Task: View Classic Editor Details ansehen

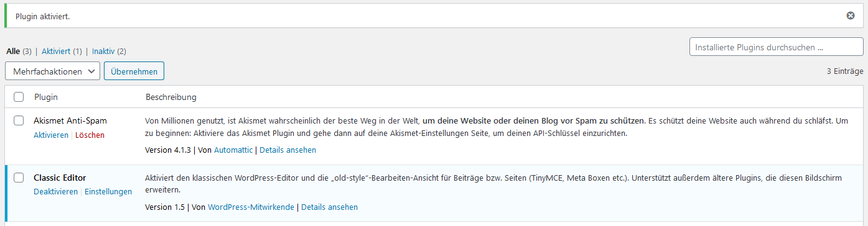Action: (x=329, y=207)
